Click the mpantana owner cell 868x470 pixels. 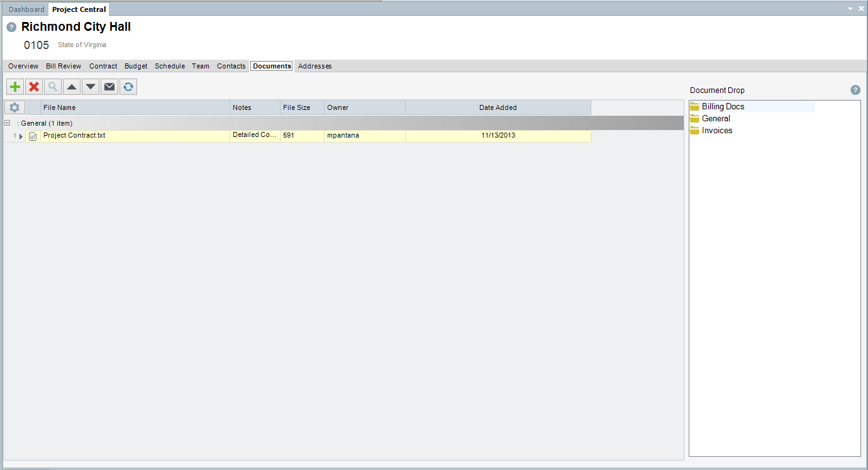point(365,135)
